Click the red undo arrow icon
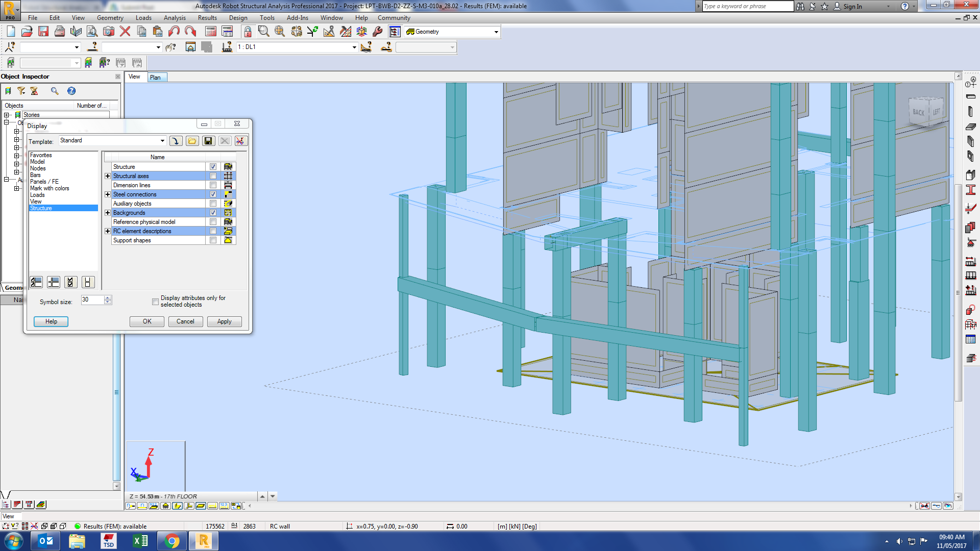This screenshot has height=551, width=980. [x=174, y=32]
